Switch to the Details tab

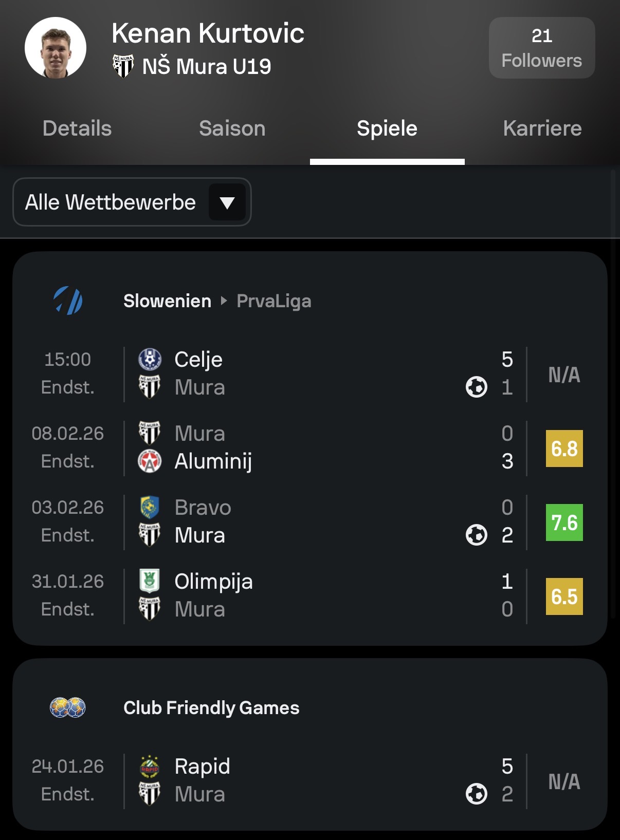click(77, 128)
